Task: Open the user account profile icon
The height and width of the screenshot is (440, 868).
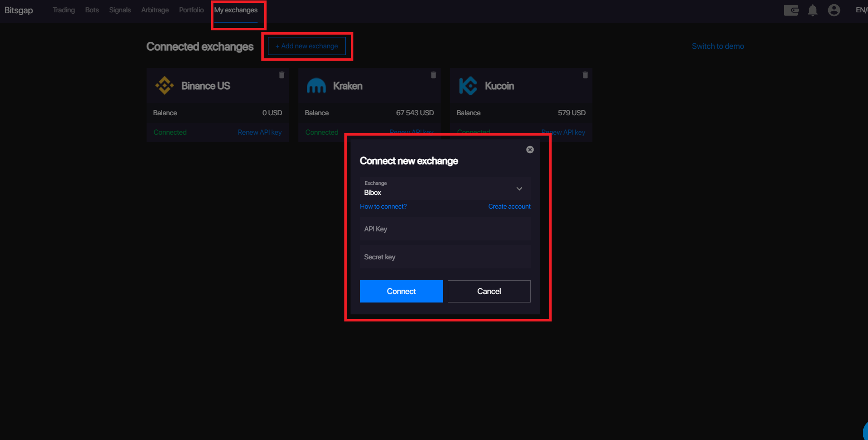Action: tap(834, 10)
